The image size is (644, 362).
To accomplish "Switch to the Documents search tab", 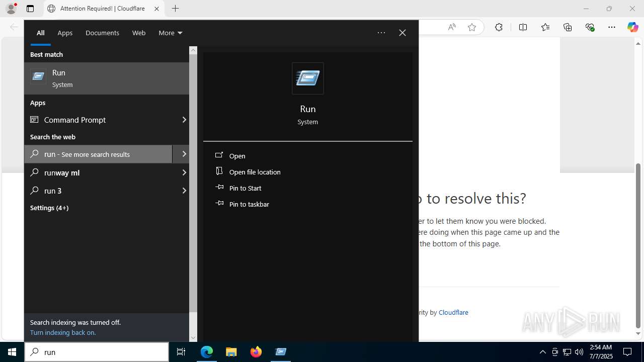I will click(102, 33).
